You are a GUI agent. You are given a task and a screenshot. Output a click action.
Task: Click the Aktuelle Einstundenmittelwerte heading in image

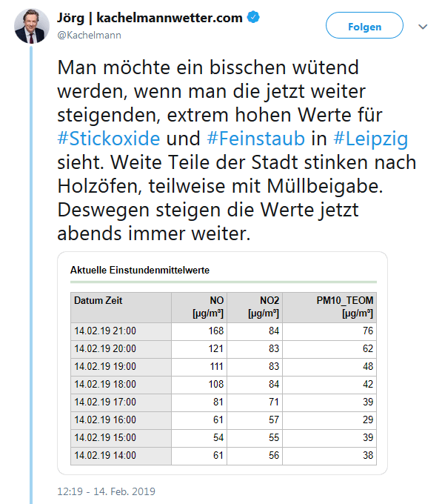(x=140, y=270)
